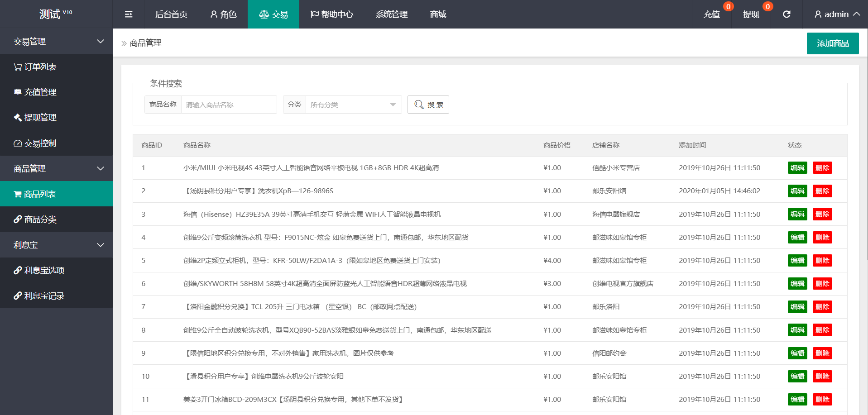
Task: Go to 后台首页 tab
Action: (x=171, y=14)
